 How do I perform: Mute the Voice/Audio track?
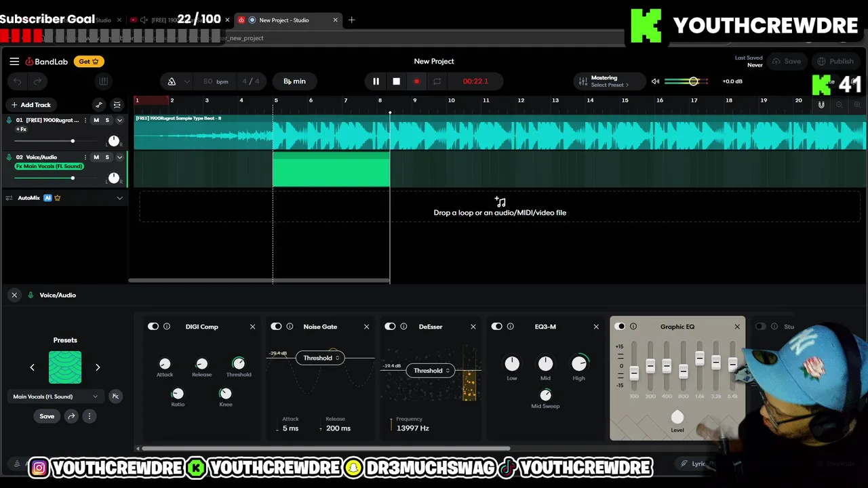96,157
